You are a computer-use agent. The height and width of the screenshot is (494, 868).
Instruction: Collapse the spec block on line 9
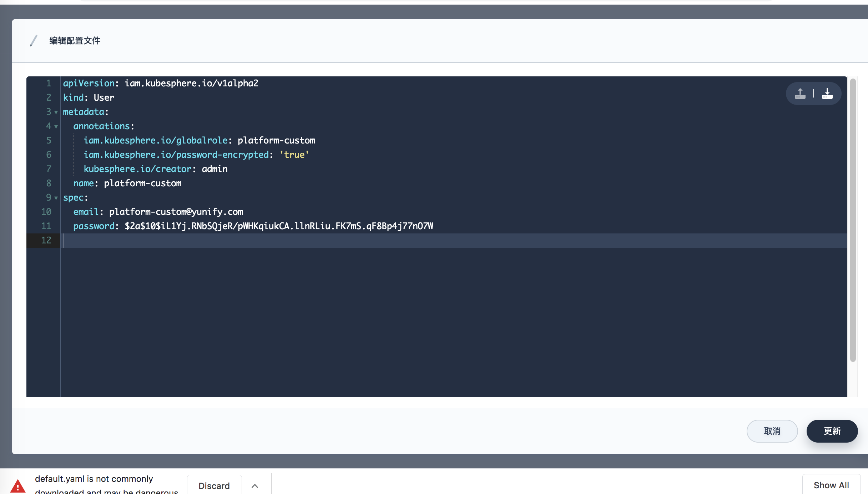coord(56,198)
